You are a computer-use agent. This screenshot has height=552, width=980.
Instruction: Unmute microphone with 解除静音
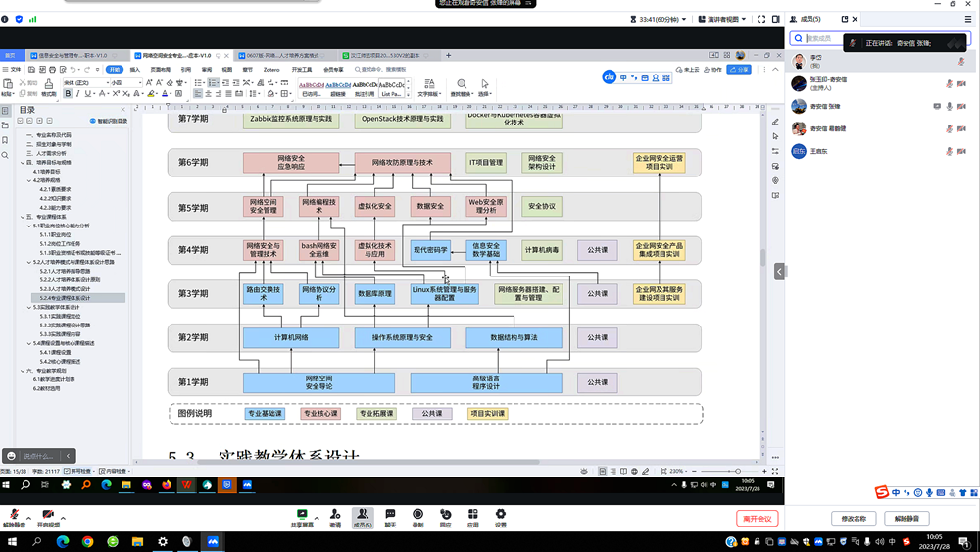[14, 517]
